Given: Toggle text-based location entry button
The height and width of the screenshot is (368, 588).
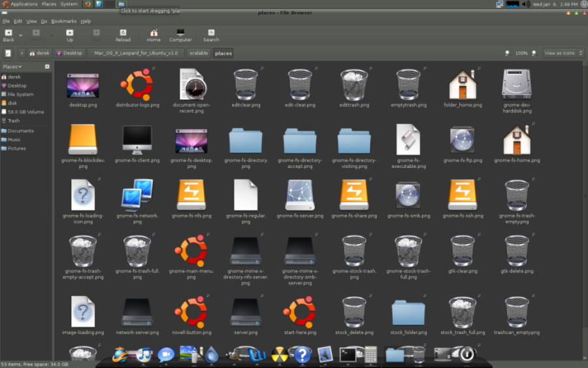Looking at the screenshot, I should pyautogui.click(x=8, y=53).
